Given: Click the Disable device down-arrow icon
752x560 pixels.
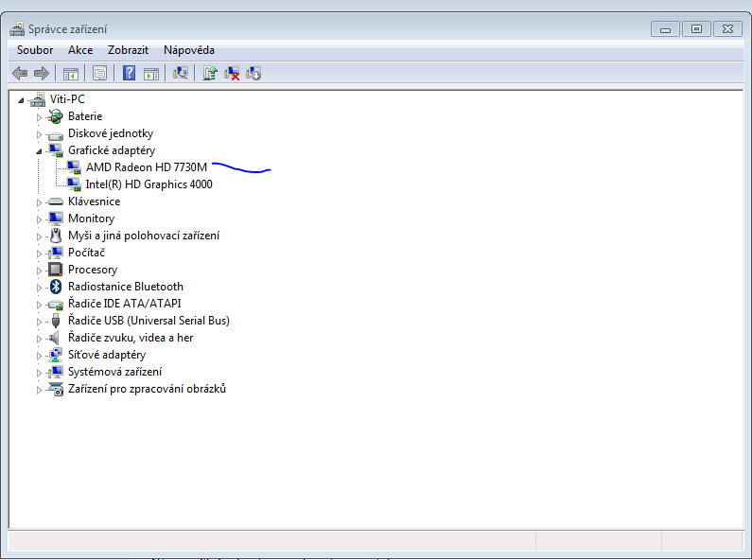Looking at the screenshot, I should coord(254,74).
